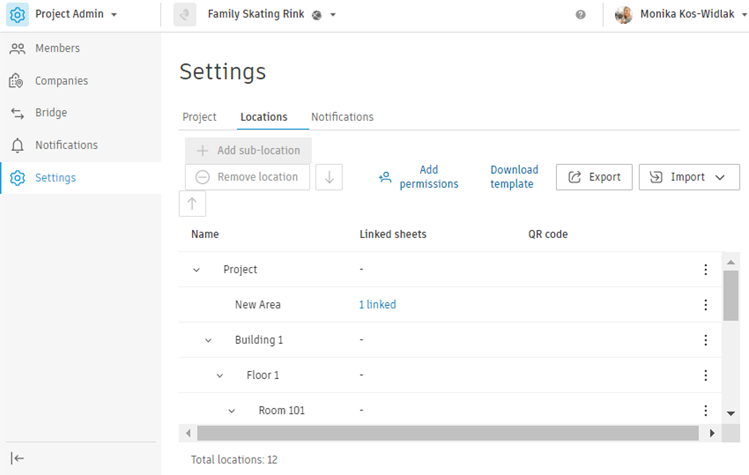
Task: Open the Import dropdown button
Action: coord(689,177)
